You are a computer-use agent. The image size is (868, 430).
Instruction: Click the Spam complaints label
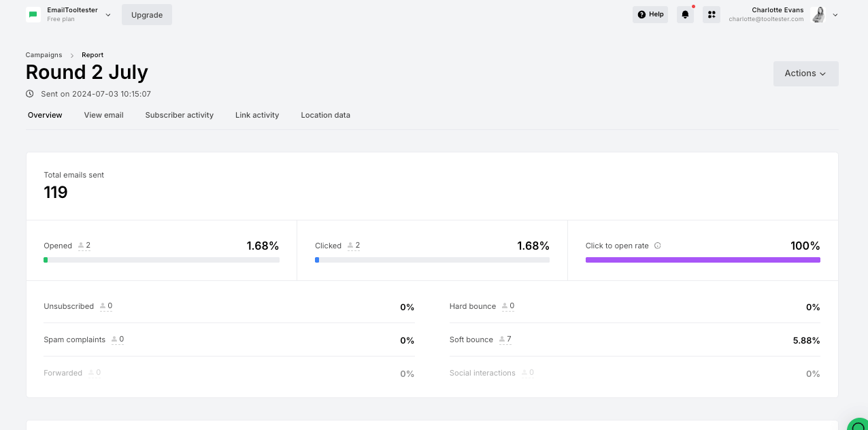[75, 340]
